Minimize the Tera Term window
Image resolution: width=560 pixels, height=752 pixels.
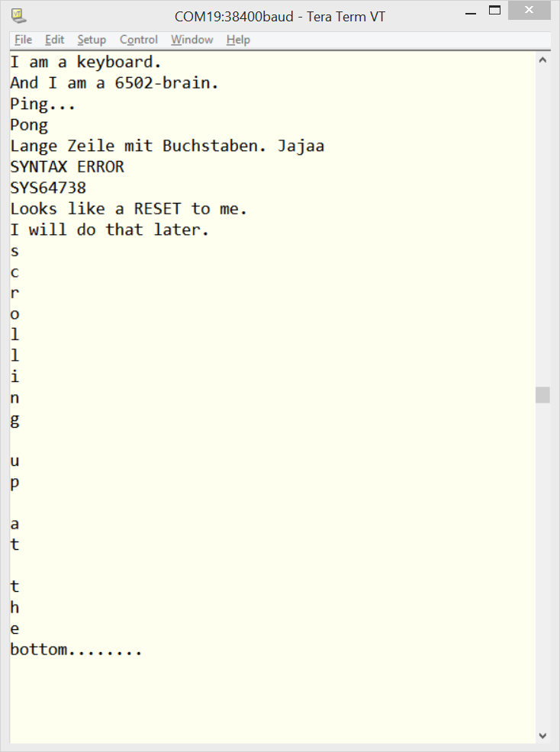(x=471, y=14)
